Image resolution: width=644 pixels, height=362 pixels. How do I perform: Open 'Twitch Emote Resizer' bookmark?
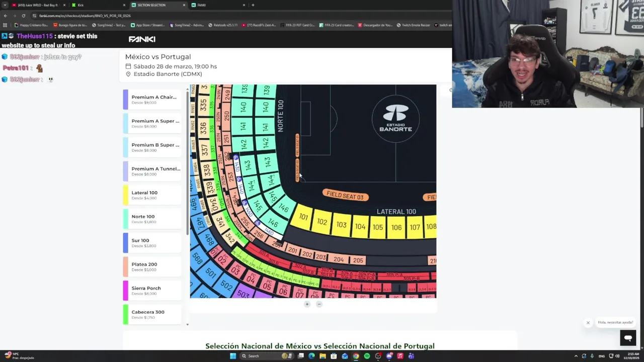click(x=414, y=25)
